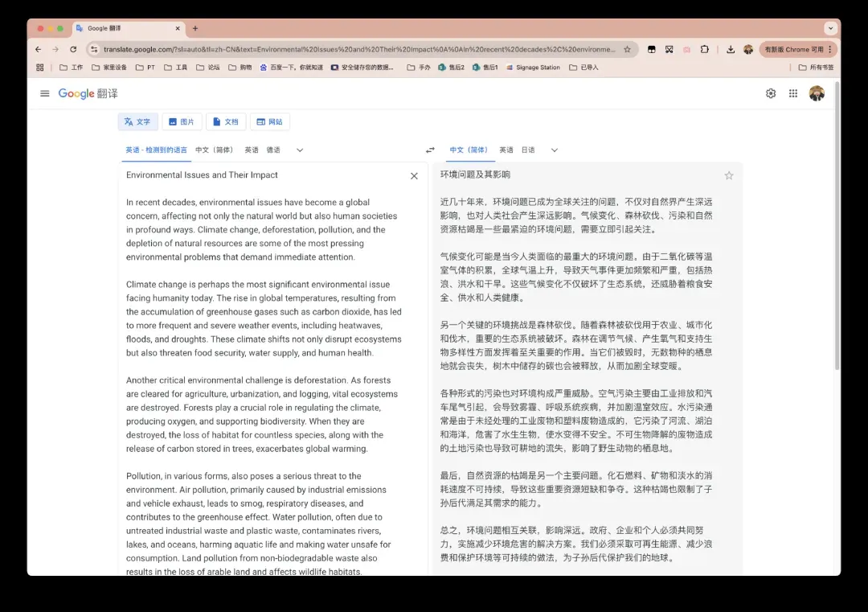Select 日语 as target language

point(528,150)
